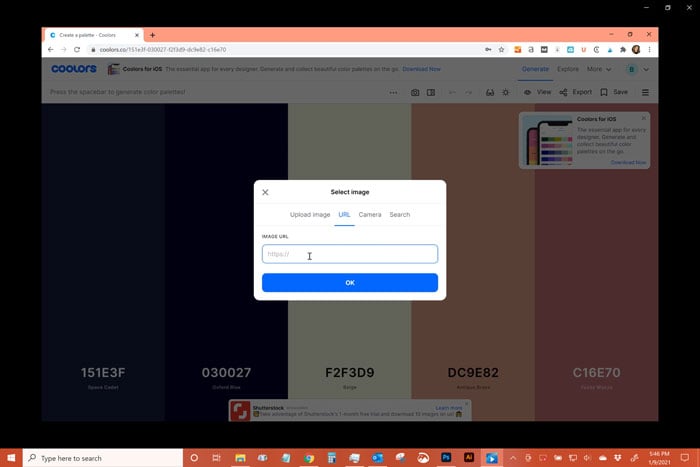Click Learn more on Shutterstock ad
700x467 pixels.
(449, 408)
